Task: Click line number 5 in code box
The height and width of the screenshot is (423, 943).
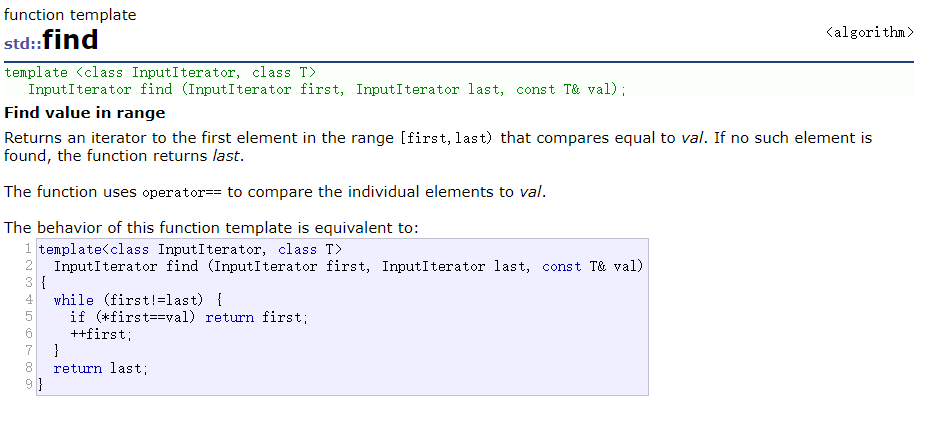Action: (29, 316)
